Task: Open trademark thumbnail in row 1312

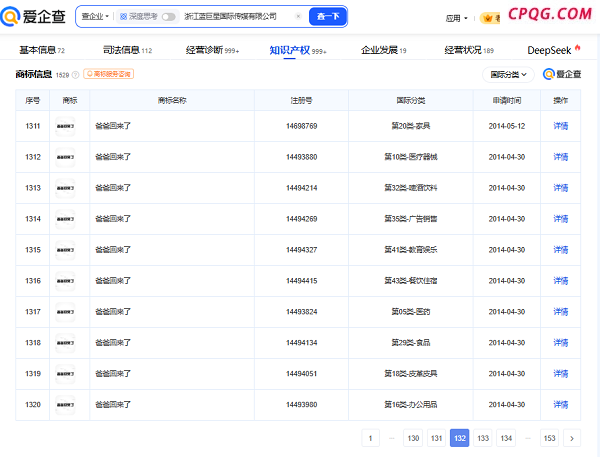Action: (x=65, y=157)
